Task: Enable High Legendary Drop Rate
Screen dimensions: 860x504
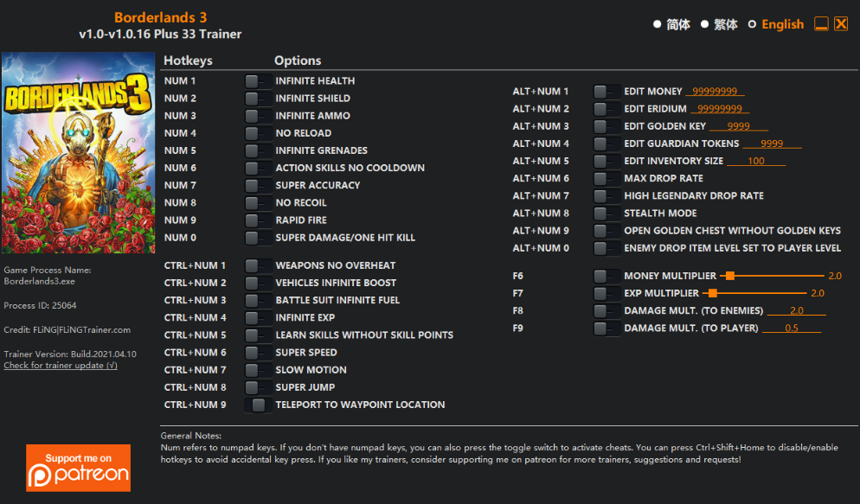Action: pyautogui.click(x=606, y=196)
